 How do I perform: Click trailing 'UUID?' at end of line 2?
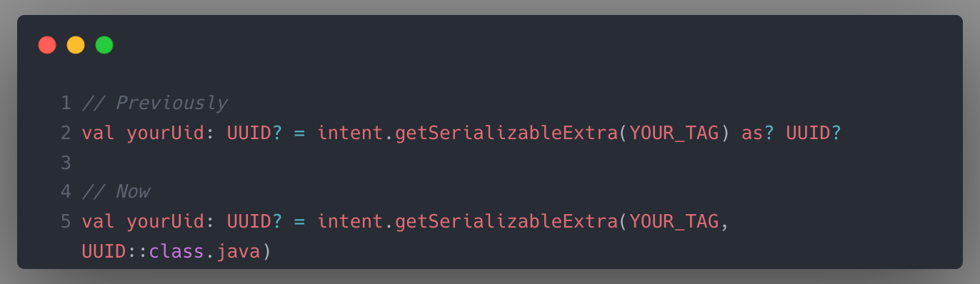(x=814, y=133)
